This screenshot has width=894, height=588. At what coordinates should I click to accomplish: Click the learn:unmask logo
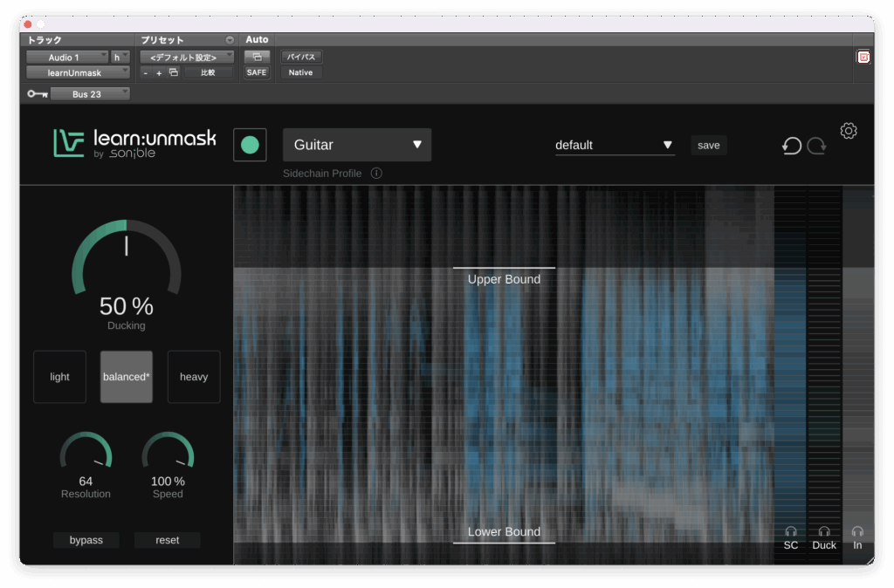tap(135, 143)
